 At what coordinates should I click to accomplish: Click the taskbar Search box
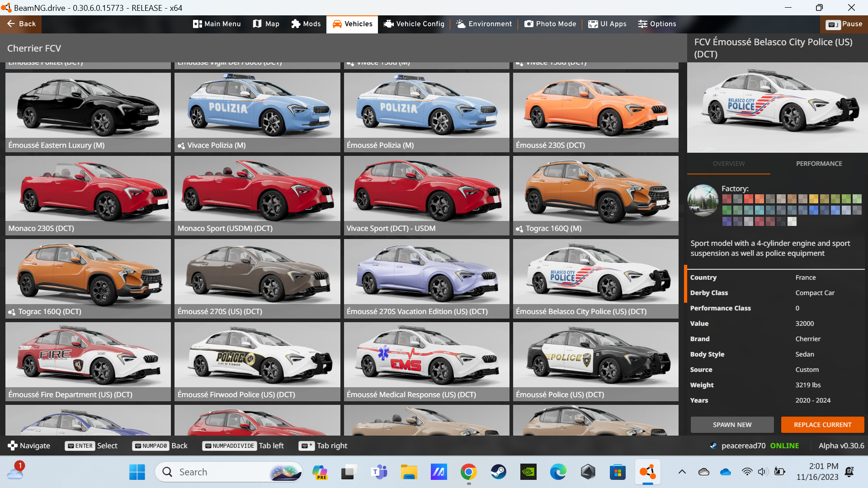pyautogui.click(x=229, y=472)
